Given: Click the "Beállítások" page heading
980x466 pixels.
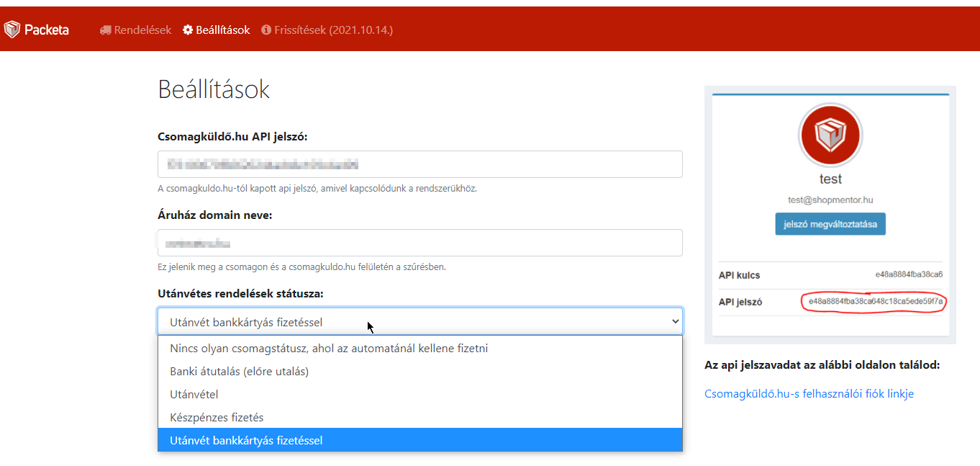Looking at the screenshot, I should [214, 90].
